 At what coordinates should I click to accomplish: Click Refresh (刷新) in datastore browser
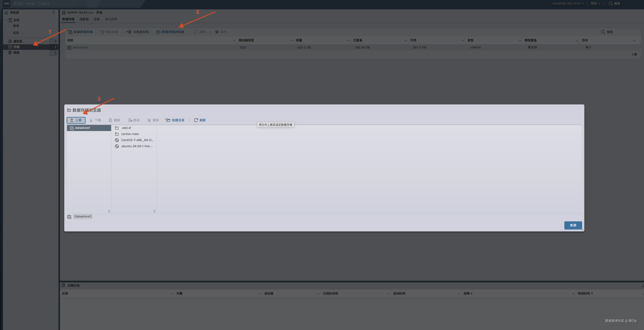coord(200,120)
